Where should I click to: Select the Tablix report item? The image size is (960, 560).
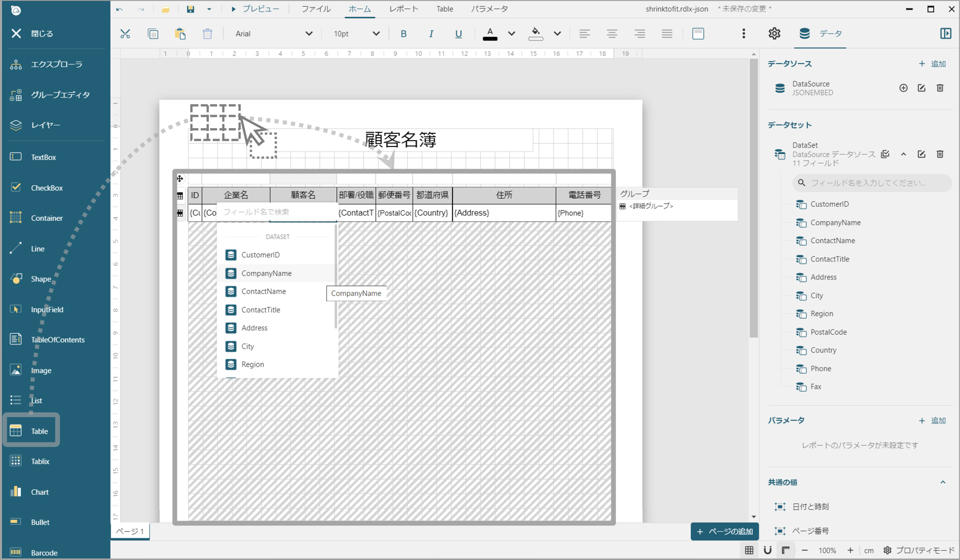click(x=30, y=461)
